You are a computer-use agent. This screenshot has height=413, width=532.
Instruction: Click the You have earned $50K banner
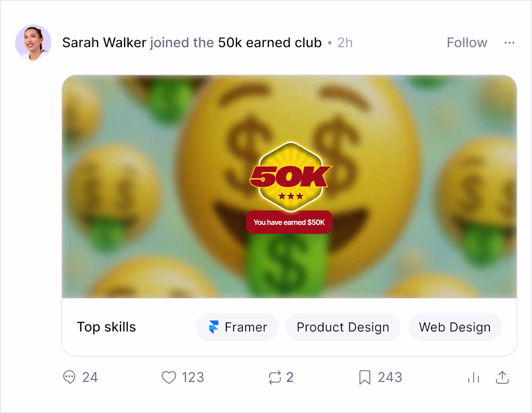pos(289,222)
